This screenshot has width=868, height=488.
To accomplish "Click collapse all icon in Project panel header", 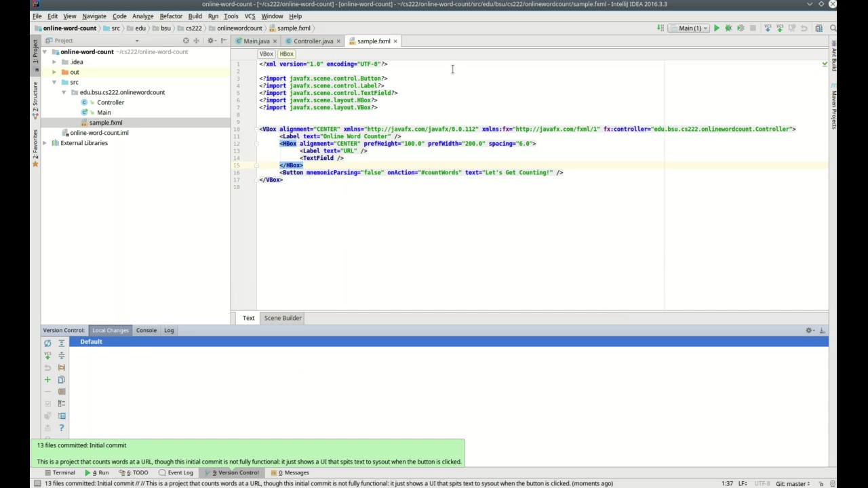I will click(196, 41).
